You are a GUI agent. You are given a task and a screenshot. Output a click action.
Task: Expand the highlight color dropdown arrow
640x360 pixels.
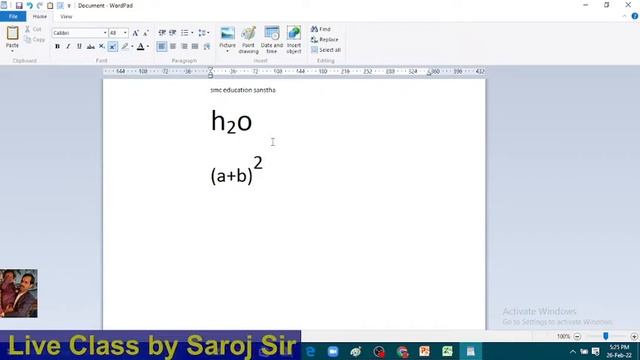(x=132, y=47)
